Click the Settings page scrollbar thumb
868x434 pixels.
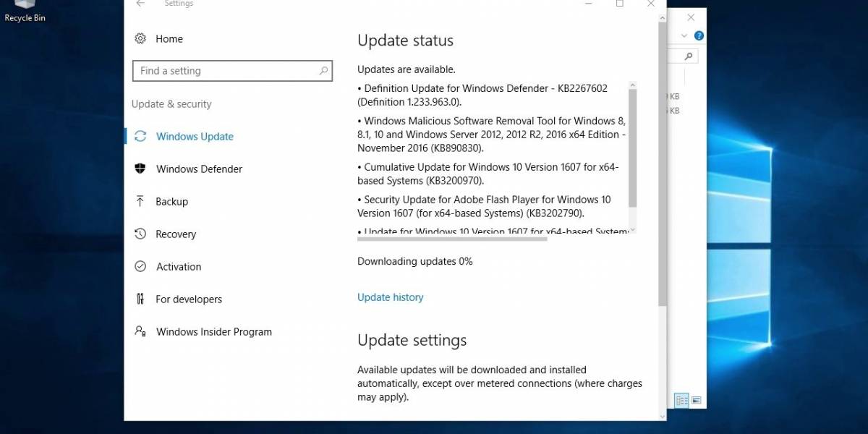pyautogui.click(x=663, y=163)
